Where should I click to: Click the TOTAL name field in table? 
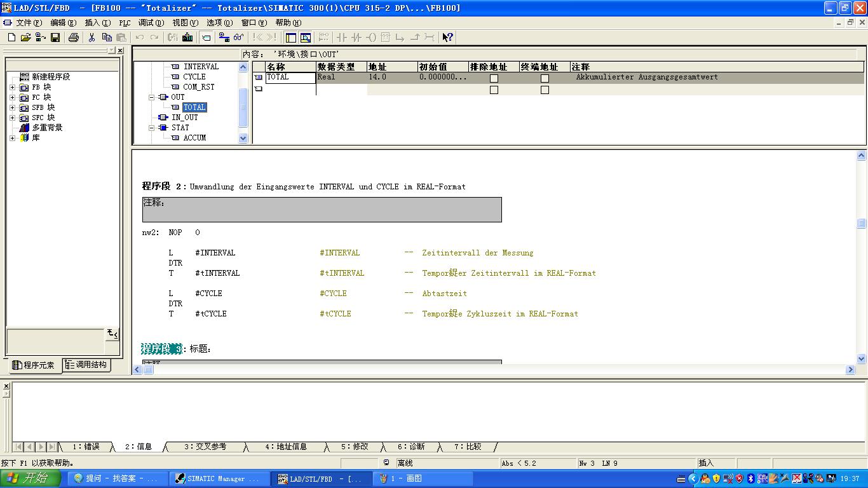pyautogui.click(x=290, y=78)
